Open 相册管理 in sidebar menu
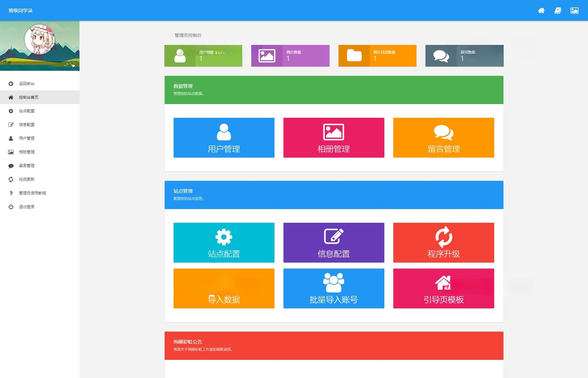 click(40, 152)
